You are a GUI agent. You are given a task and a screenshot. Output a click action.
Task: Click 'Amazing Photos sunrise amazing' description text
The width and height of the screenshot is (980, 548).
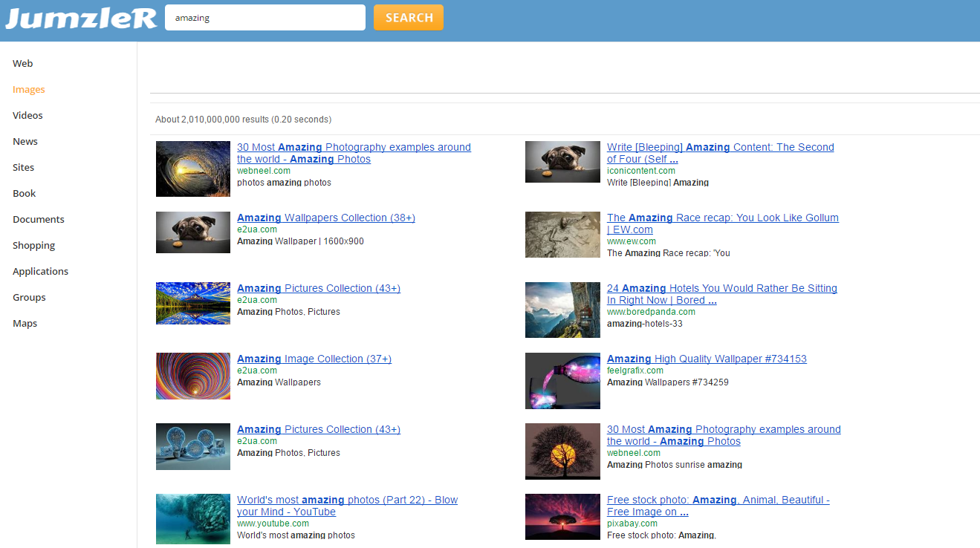pyautogui.click(x=675, y=465)
